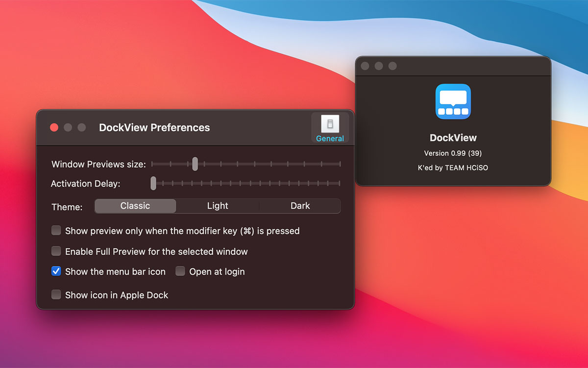Click the DockView app icon in About window
This screenshot has height=368, width=588.
coord(453,102)
